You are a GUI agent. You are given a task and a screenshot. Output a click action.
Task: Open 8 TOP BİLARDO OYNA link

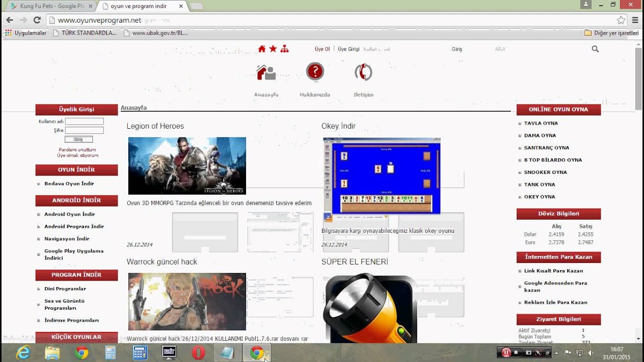[553, 160]
